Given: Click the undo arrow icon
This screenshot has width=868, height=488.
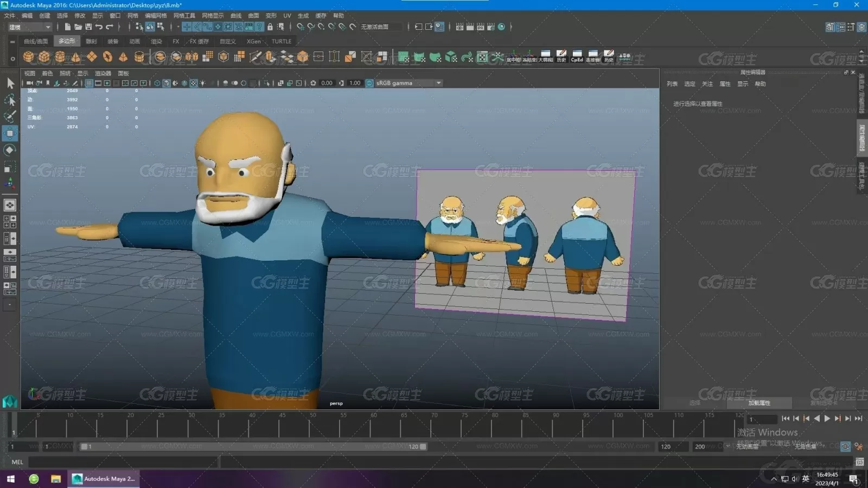Looking at the screenshot, I should 99,27.
